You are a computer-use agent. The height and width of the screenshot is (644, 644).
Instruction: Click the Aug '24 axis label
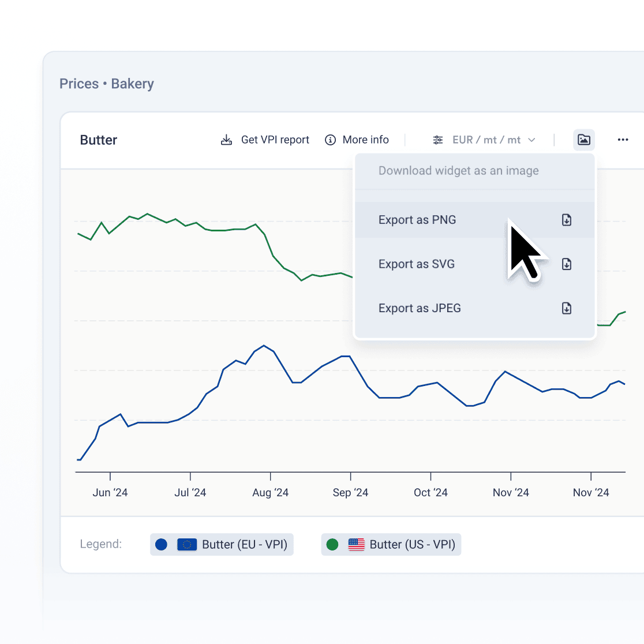[x=271, y=493]
